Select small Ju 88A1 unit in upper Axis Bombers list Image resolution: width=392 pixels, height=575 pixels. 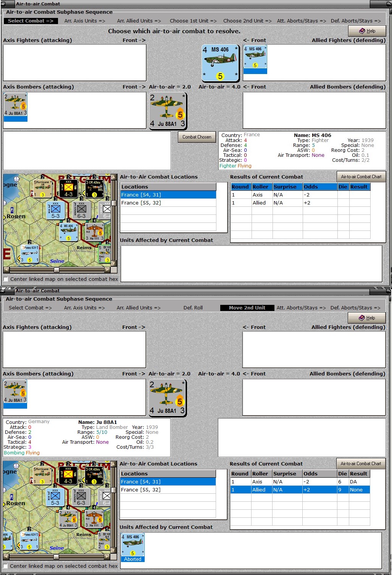coord(16,107)
